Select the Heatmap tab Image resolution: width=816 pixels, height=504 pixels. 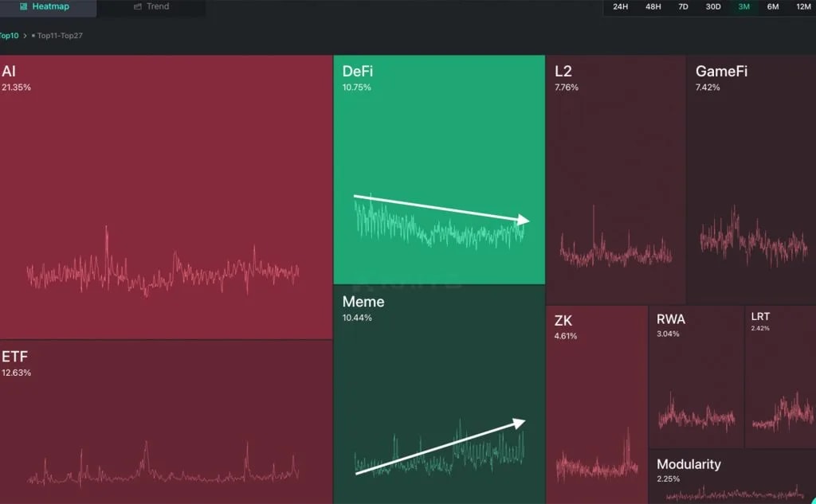(49, 6)
